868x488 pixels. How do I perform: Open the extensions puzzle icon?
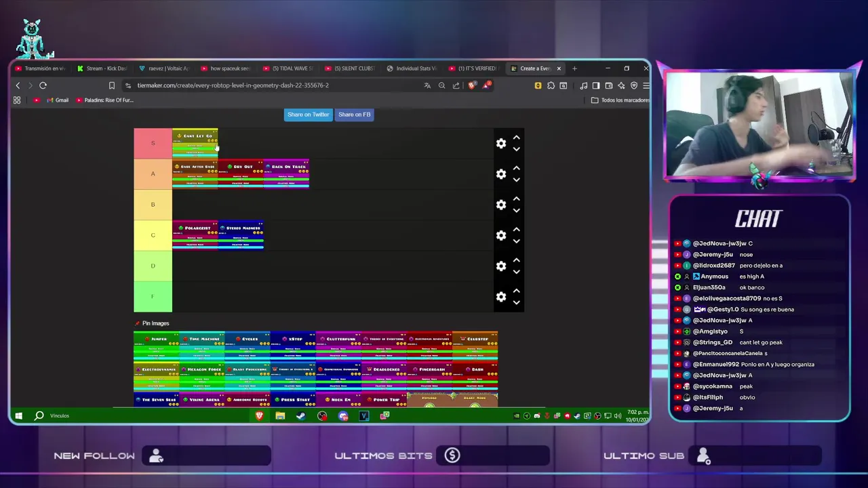click(551, 85)
